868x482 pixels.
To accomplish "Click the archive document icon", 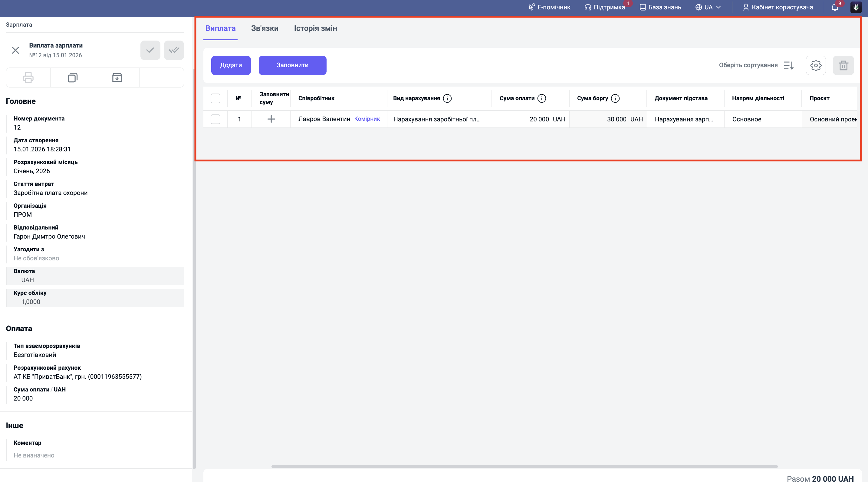I will click(117, 78).
